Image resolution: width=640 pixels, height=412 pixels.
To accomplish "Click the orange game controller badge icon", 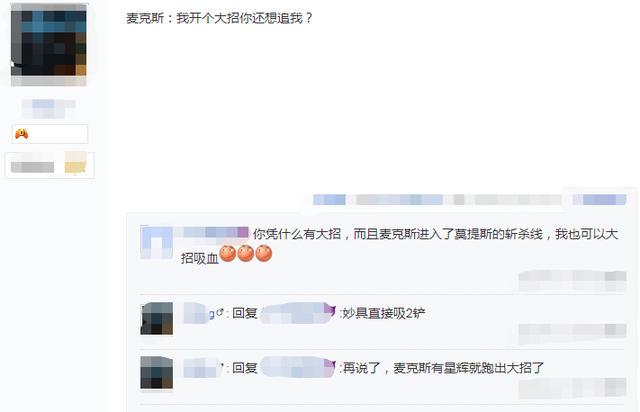I will (21, 134).
